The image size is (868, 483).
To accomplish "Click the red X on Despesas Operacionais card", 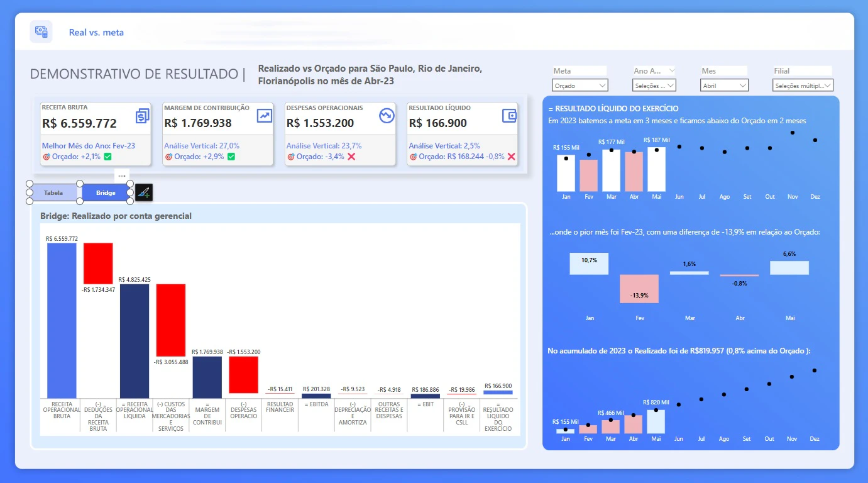I will click(351, 157).
